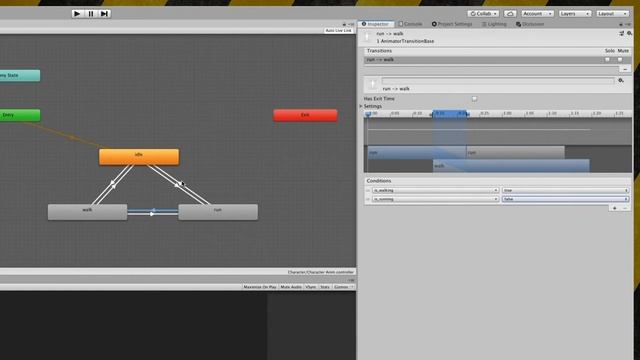The height and width of the screenshot is (360, 640).
Task: Select the Any State node
Action: (x=20, y=76)
